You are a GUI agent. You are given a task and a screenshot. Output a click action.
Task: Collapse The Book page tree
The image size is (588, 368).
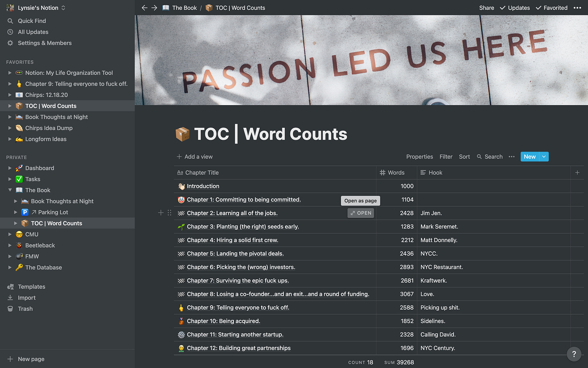[x=10, y=190]
